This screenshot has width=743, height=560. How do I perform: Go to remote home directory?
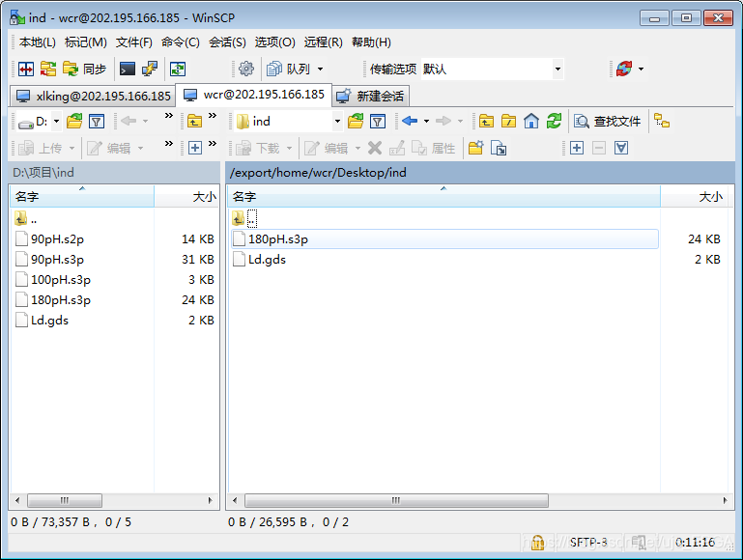pyautogui.click(x=531, y=121)
